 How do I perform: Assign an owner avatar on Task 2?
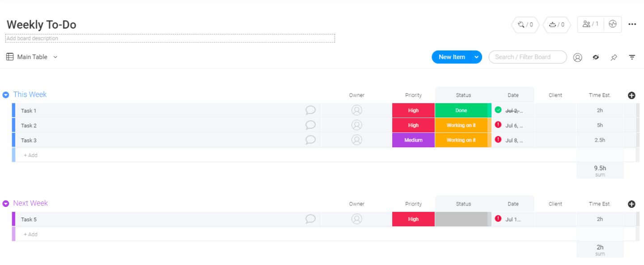[x=356, y=125]
